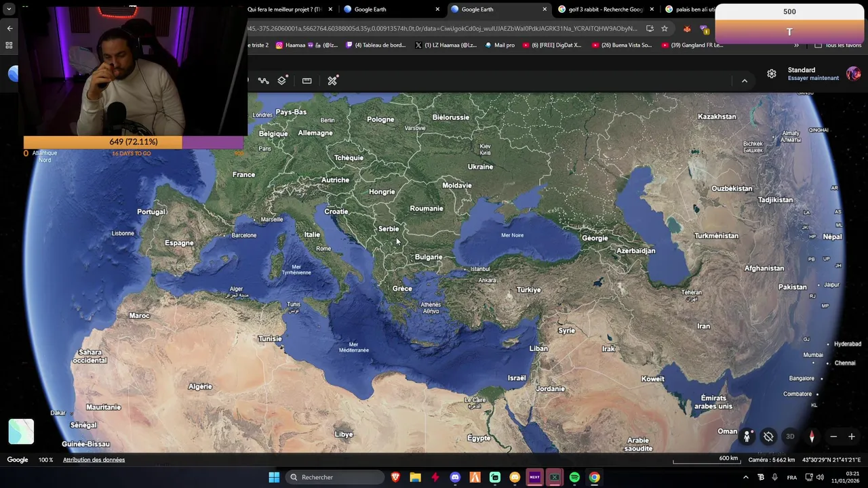This screenshot has width=868, height=488.
Task: Click the 'Caméra : 5 662 km' readout
Action: [x=772, y=460]
